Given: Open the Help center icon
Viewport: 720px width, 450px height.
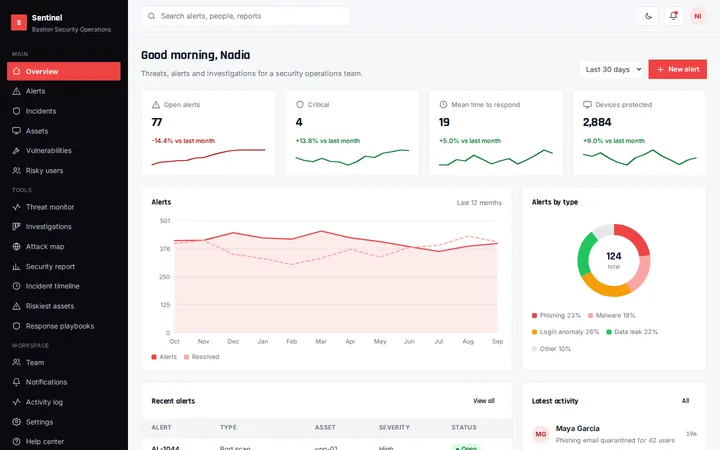Looking at the screenshot, I should click(17, 441).
